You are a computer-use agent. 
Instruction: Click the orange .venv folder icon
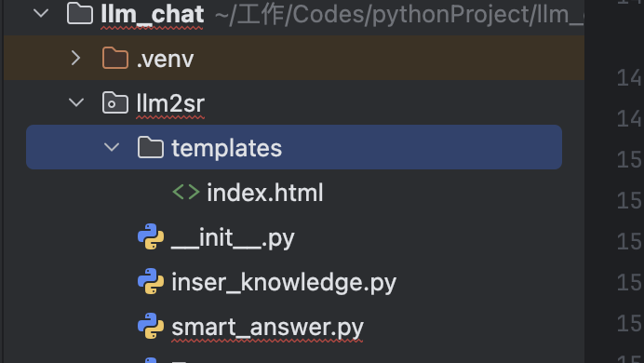115,58
